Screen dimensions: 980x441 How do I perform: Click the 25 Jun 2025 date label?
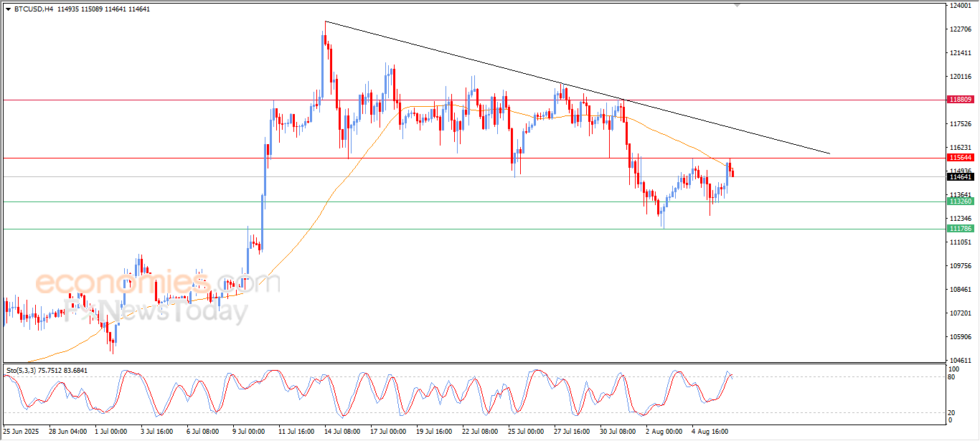coord(21,432)
